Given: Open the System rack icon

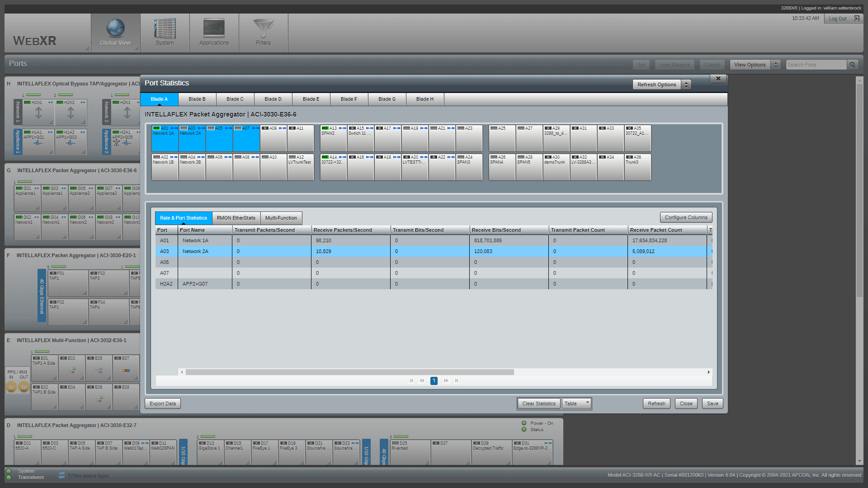Looking at the screenshot, I should (x=165, y=28).
